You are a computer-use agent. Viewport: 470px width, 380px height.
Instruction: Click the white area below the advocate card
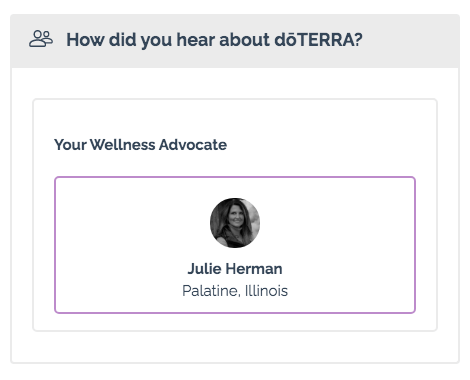coord(235,322)
